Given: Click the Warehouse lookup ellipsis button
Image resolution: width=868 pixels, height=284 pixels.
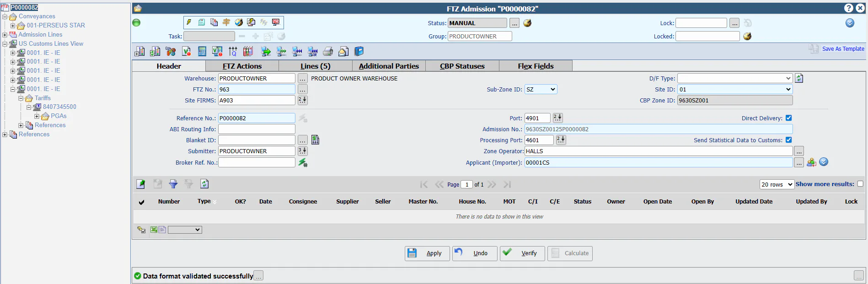Looking at the screenshot, I should point(302,78).
